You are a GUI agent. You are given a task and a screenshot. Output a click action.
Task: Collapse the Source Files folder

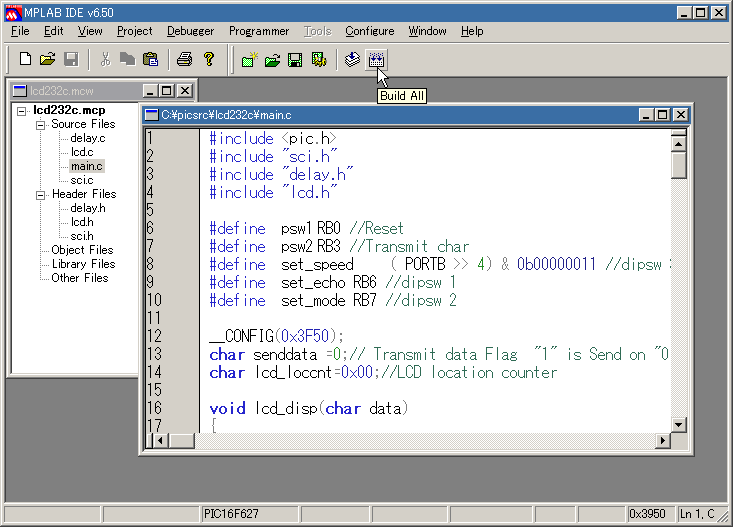(x=41, y=125)
